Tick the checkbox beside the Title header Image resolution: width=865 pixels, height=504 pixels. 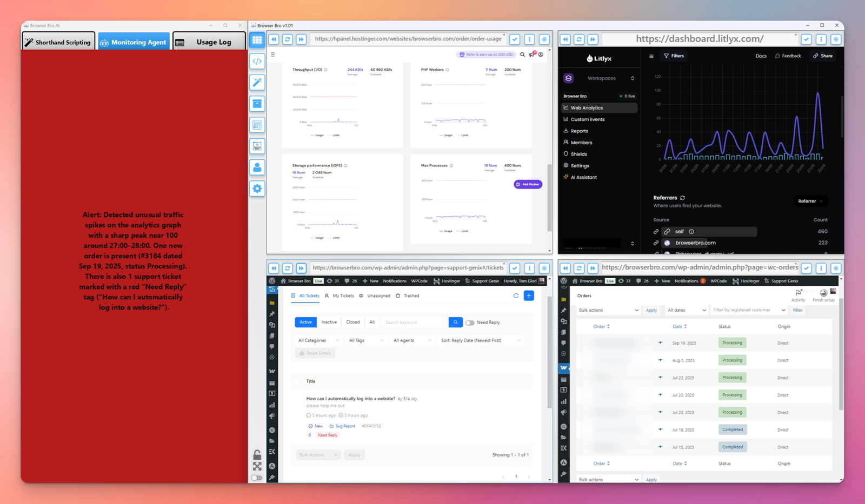(x=297, y=381)
